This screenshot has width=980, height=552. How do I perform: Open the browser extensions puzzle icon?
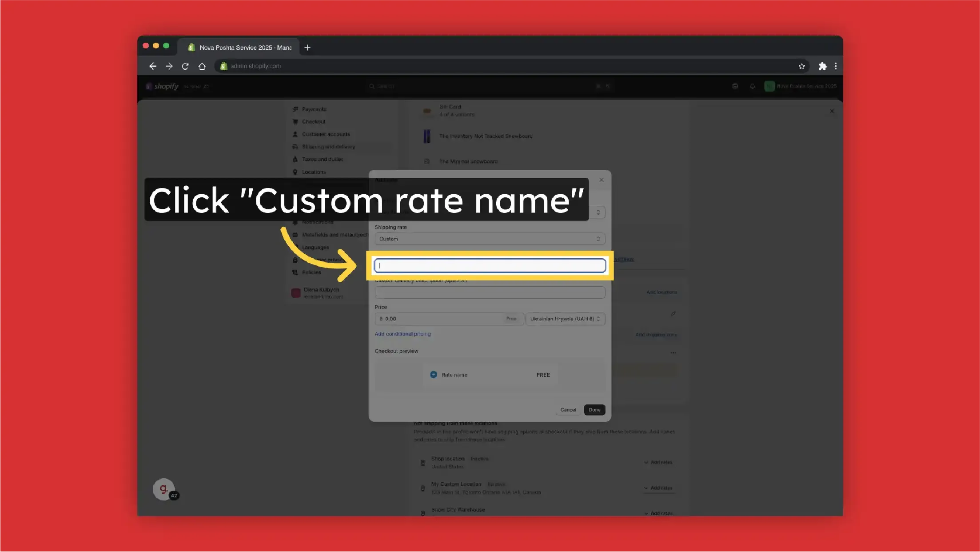tap(822, 66)
